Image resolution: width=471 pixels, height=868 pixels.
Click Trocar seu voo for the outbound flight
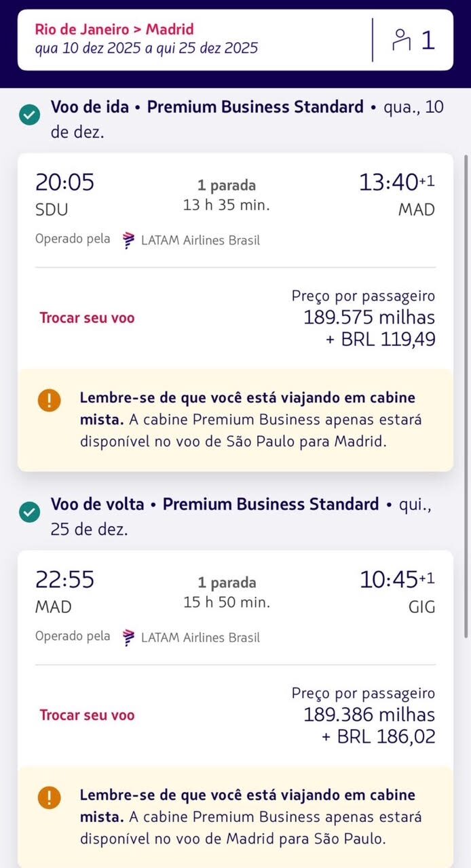87,317
